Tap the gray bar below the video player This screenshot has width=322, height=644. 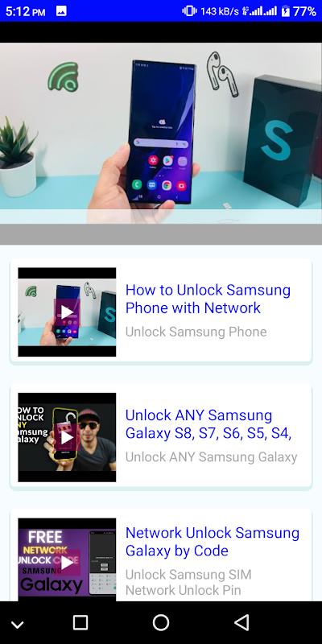pyautogui.click(x=161, y=234)
